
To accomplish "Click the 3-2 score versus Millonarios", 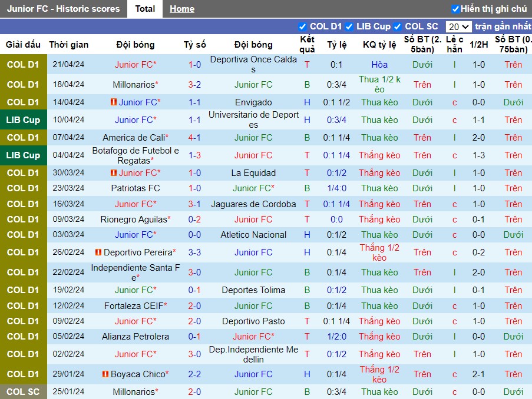I will [x=195, y=85].
